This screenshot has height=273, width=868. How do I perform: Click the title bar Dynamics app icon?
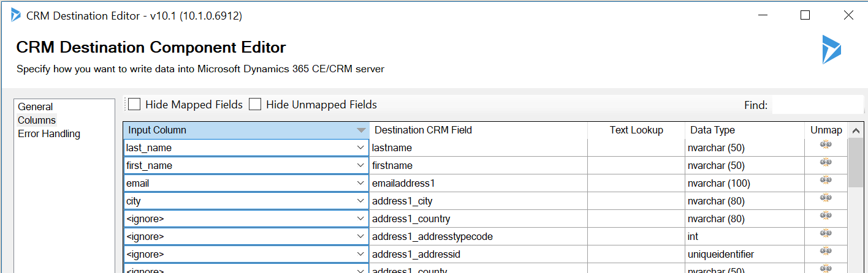tap(15, 15)
